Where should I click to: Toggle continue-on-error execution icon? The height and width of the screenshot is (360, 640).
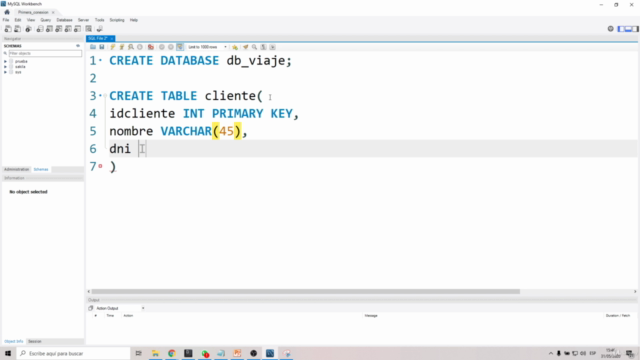coord(151,47)
